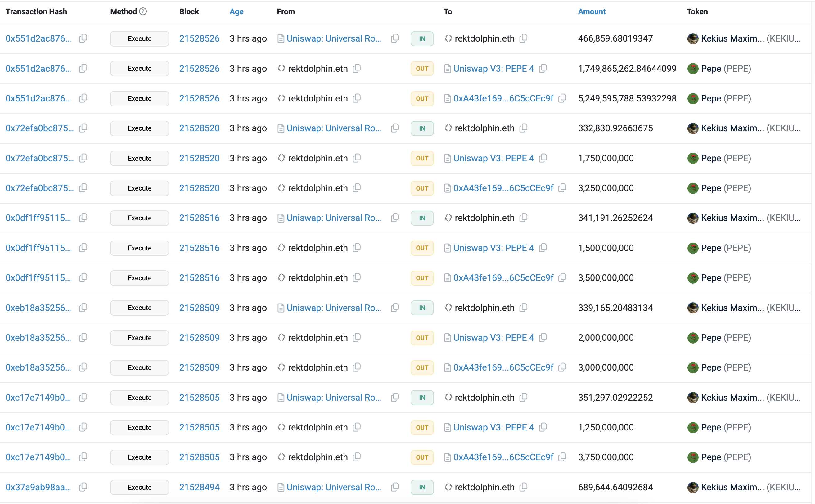Copy transaction hash in the 2,000,000,000 row
The image size is (815, 504).
[83, 338]
